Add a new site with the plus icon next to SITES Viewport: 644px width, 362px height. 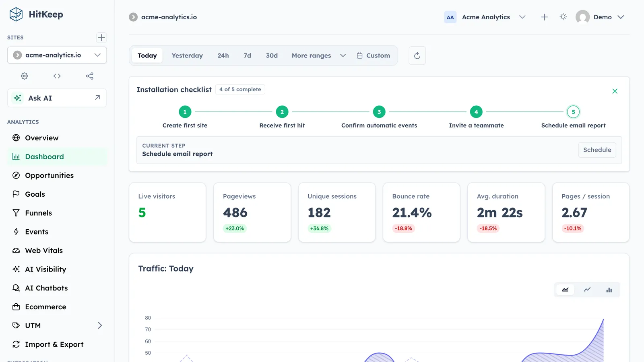tap(101, 37)
